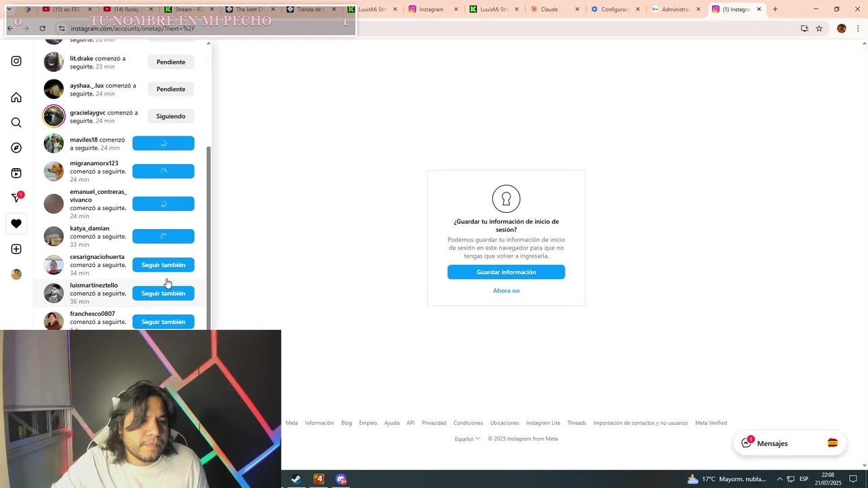Click loading follow button for migranamorx123
The height and width of the screenshot is (488, 868).
point(163,171)
